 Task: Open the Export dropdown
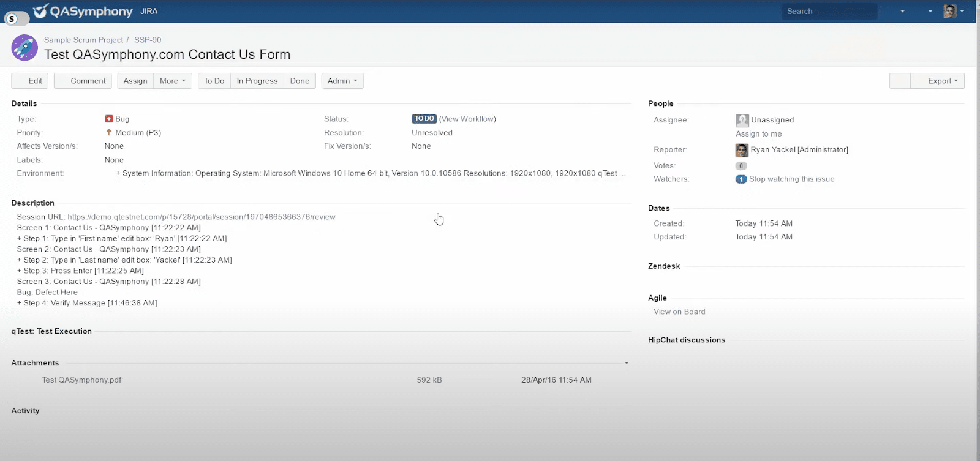(942, 81)
